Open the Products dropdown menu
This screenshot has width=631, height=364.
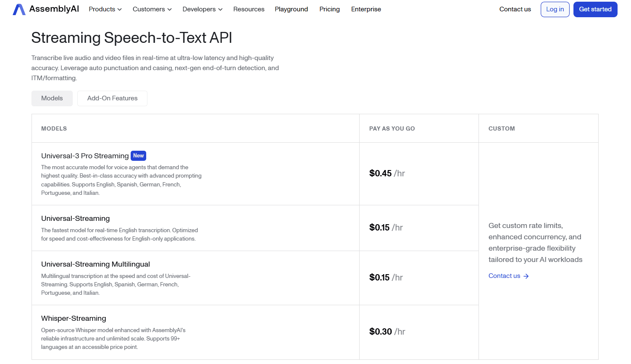click(105, 9)
